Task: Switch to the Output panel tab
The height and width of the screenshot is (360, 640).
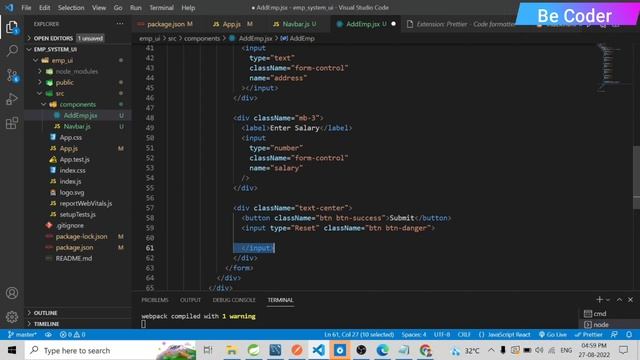Action: 190,300
